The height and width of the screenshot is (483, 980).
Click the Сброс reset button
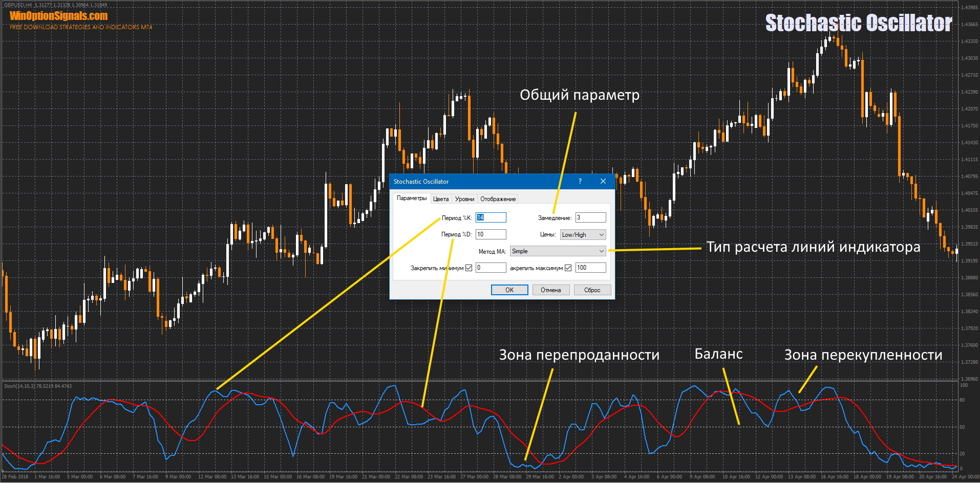pos(592,290)
